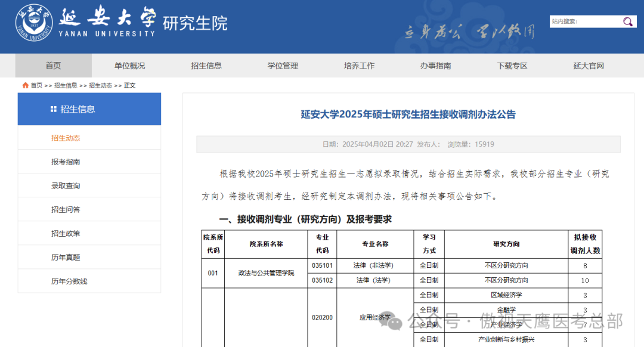The image size is (644, 347).
Task: Open the 学位管理 navigation menu
Action: tap(283, 66)
